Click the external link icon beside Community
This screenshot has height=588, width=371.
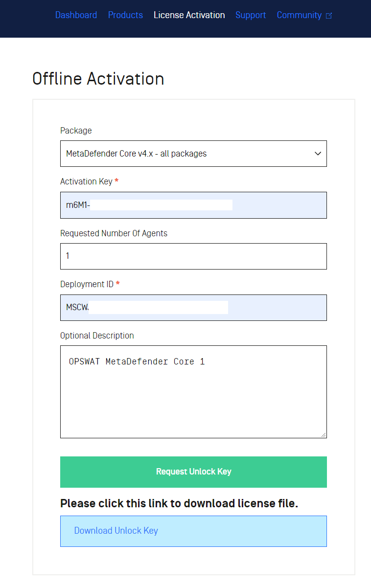point(329,16)
